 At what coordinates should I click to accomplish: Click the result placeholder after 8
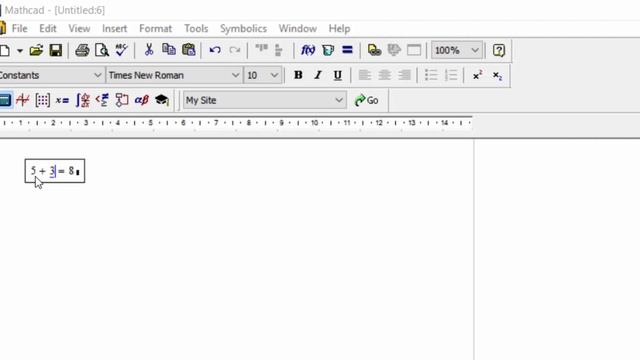click(x=78, y=173)
